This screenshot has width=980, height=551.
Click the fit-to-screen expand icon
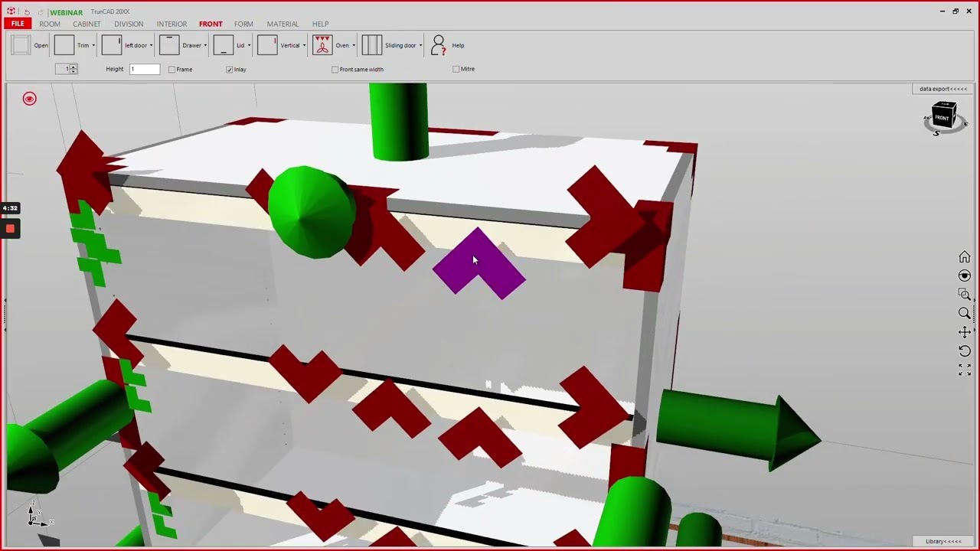[965, 370]
